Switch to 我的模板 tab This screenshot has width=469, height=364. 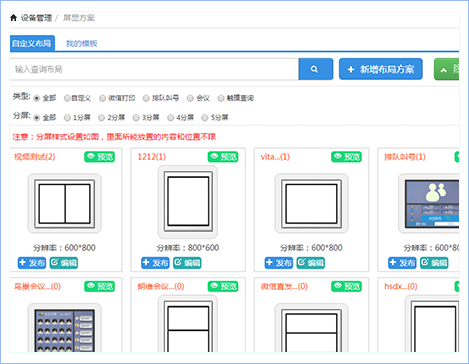pos(82,43)
